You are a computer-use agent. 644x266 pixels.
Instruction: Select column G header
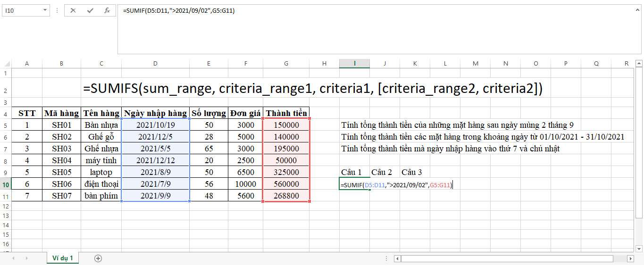click(286, 63)
